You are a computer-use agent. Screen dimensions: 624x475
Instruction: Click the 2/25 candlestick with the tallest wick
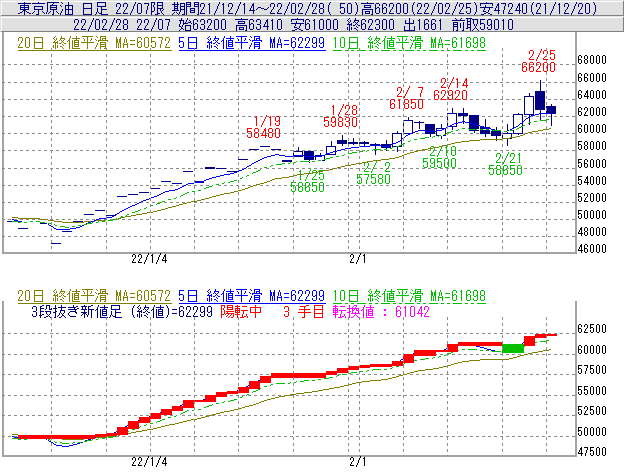(x=540, y=99)
